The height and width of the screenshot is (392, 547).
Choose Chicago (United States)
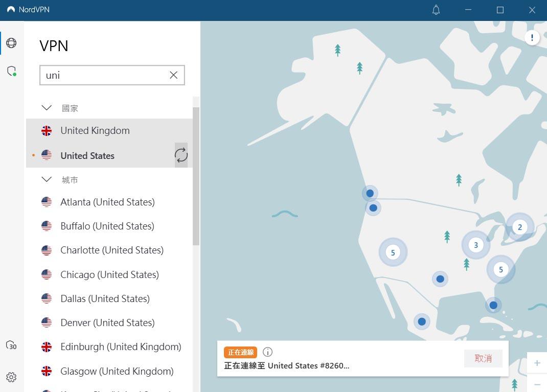109,274
